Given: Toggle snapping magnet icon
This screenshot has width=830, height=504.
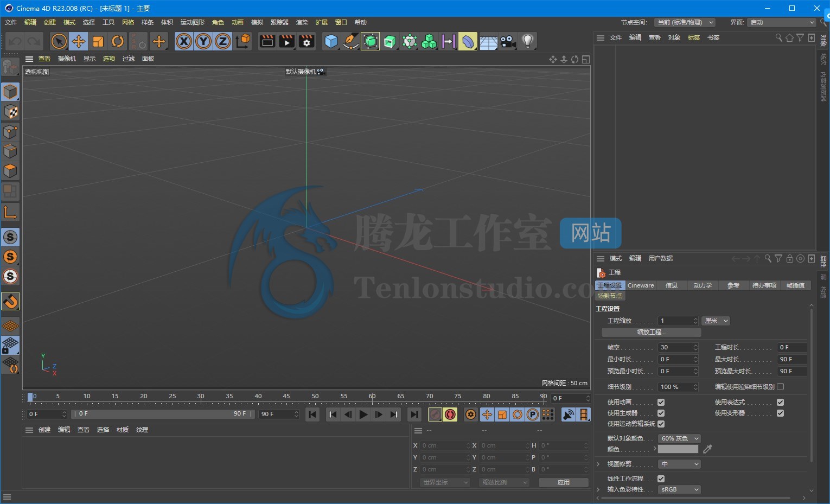Looking at the screenshot, I should point(10,301).
